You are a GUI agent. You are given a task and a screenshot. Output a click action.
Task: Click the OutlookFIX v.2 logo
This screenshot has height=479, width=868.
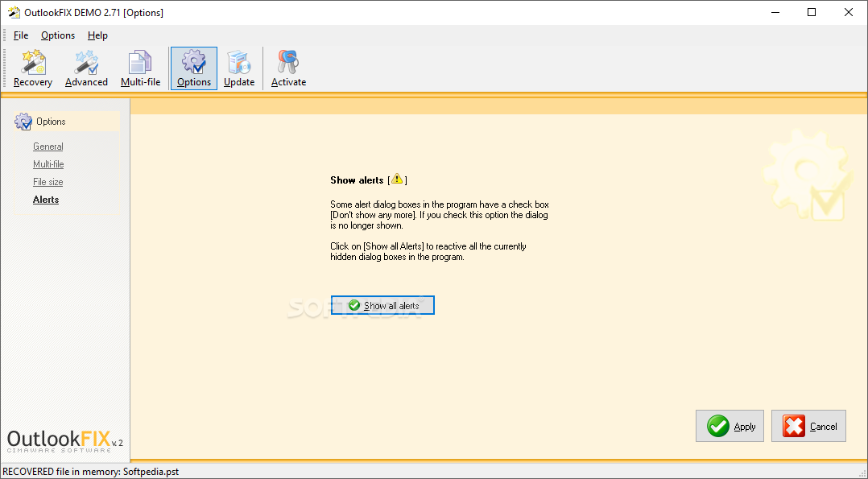(x=64, y=441)
